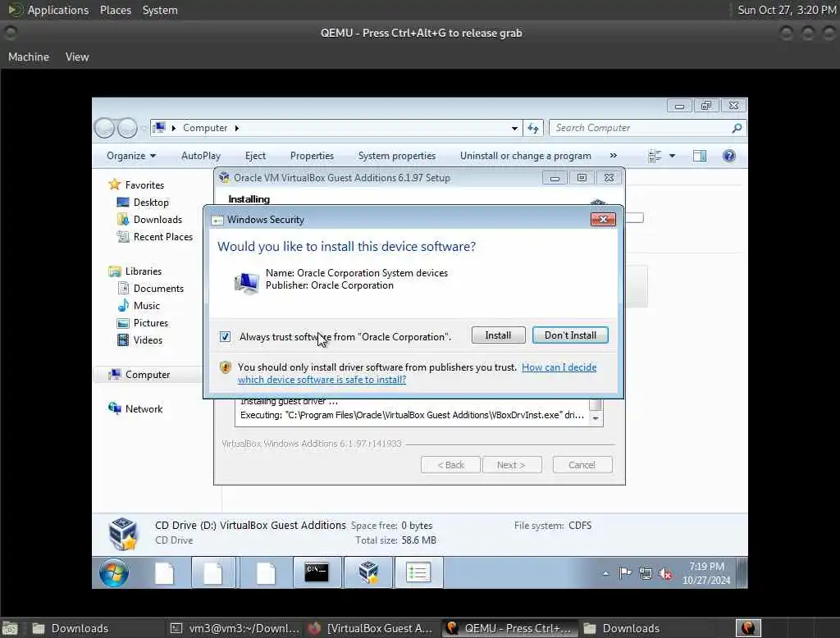Click the Oracle device software computer icon
Image resolution: width=840 pixels, height=638 pixels.
(x=246, y=283)
